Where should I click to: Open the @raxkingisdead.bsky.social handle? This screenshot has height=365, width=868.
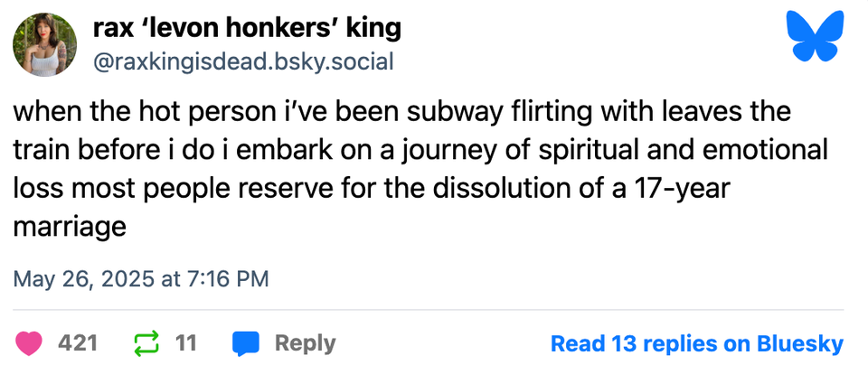pos(242,61)
